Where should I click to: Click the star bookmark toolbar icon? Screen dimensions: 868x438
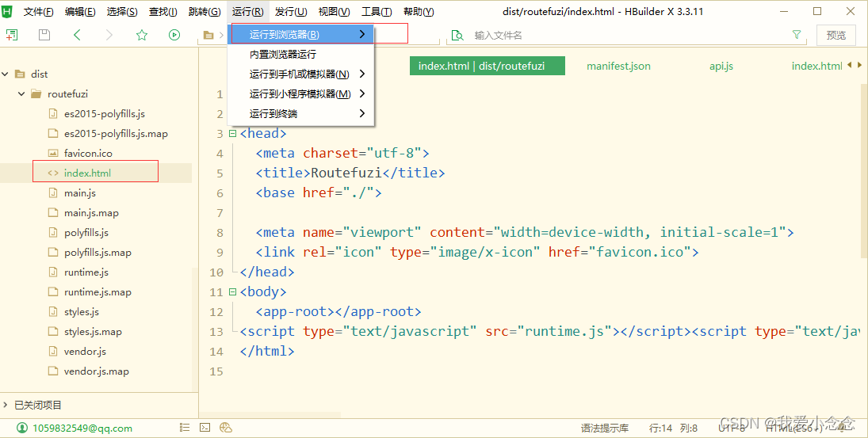[142, 35]
